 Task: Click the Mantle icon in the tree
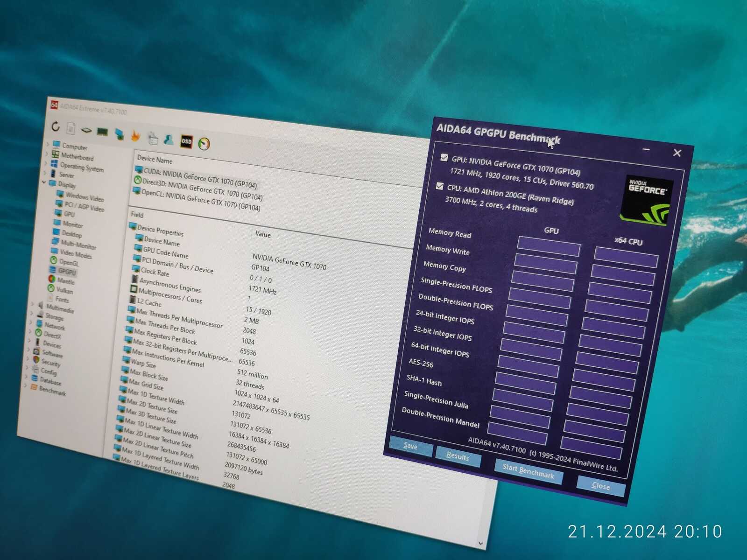point(52,279)
